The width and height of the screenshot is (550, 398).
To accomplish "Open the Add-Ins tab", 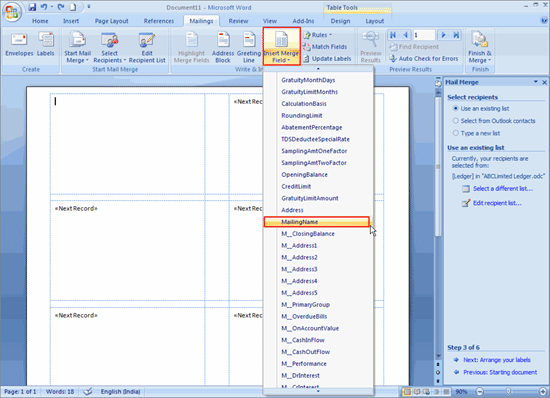I will 303,21.
